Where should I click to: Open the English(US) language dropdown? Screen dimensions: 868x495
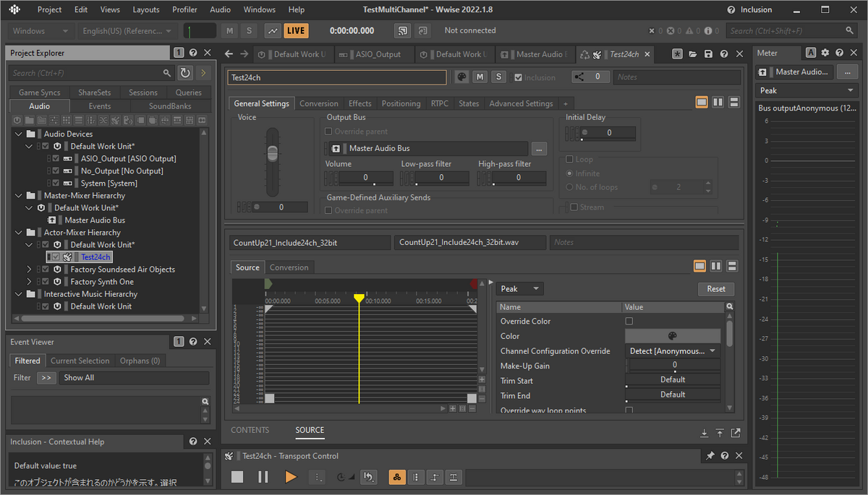127,31
